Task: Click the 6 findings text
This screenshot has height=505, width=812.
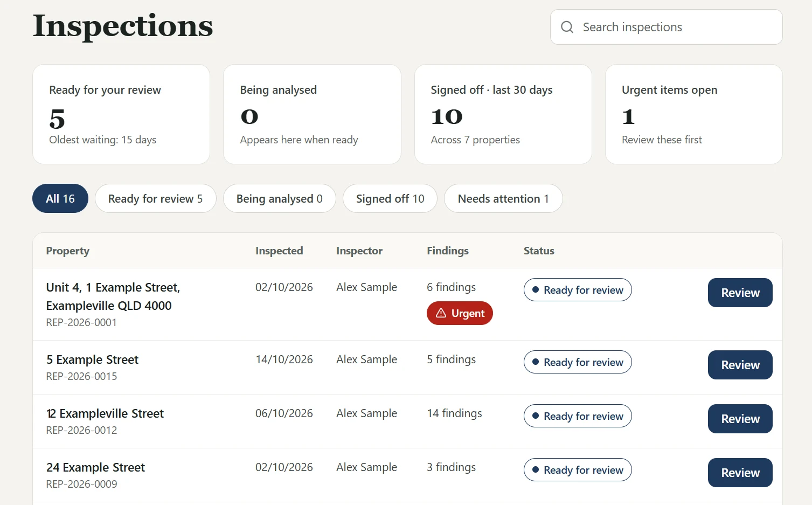Action: pyautogui.click(x=452, y=287)
